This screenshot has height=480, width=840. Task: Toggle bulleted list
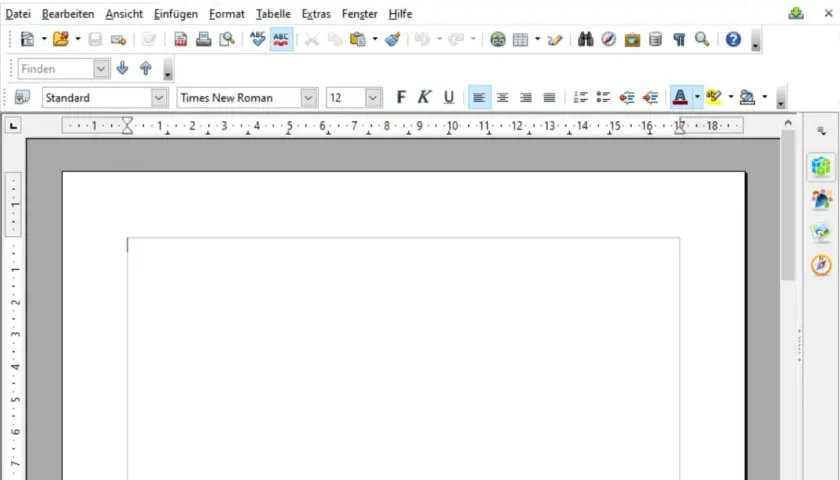click(604, 97)
